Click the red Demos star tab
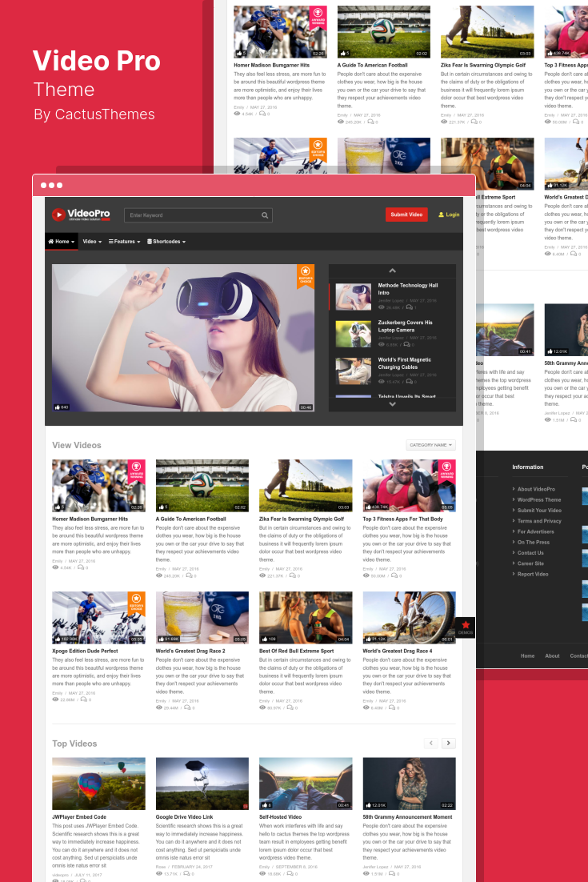The width and height of the screenshot is (588, 882). 466,627
